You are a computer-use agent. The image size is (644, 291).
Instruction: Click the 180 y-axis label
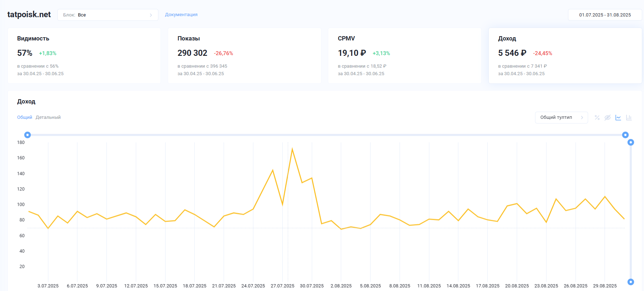[21, 142]
